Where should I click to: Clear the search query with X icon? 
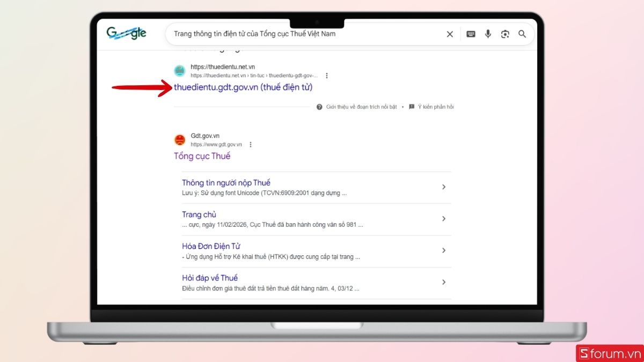450,34
